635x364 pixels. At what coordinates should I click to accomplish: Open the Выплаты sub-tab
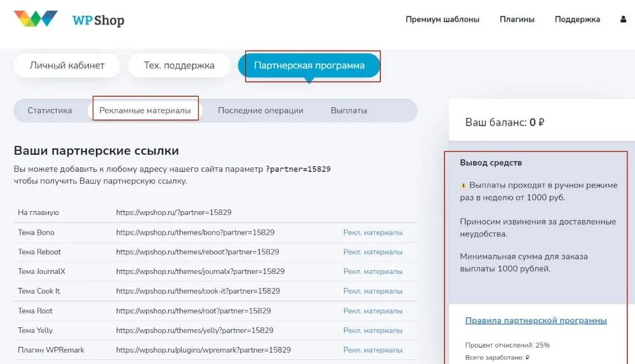tap(349, 110)
